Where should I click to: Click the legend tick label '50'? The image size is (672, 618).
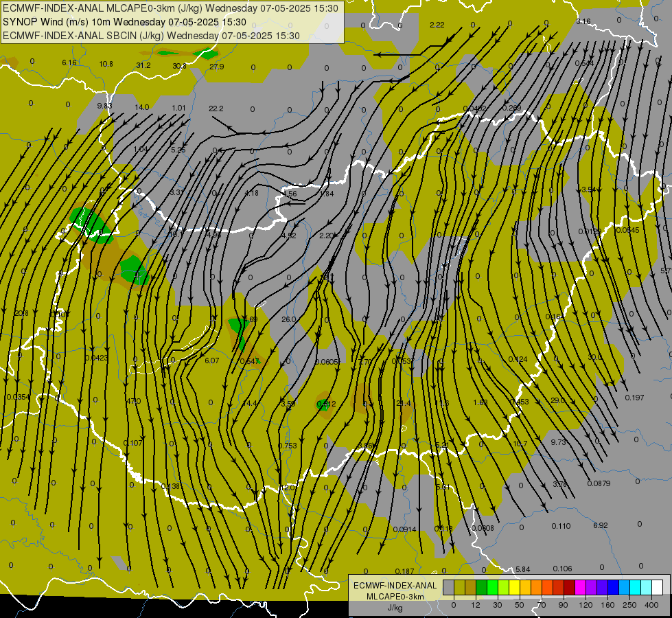click(519, 605)
